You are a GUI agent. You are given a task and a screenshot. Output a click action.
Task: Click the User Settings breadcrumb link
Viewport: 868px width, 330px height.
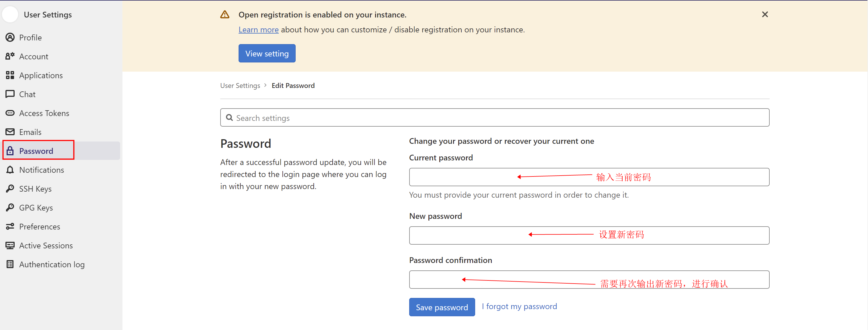[x=240, y=86]
